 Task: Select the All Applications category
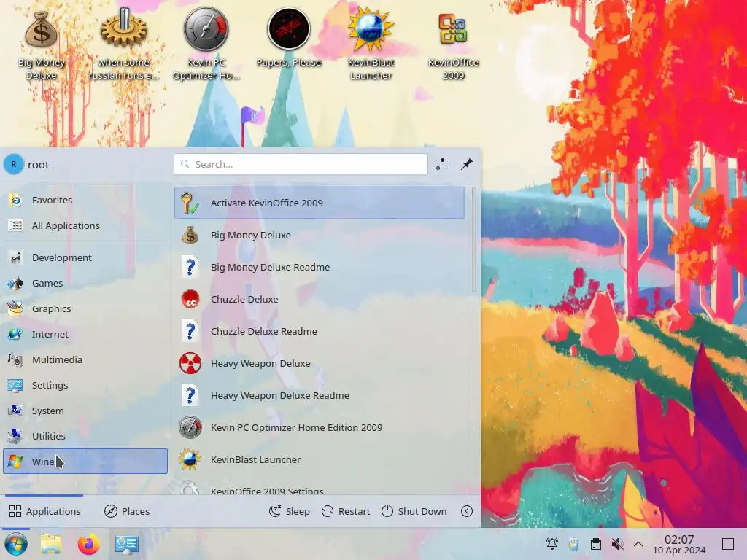point(86,225)
